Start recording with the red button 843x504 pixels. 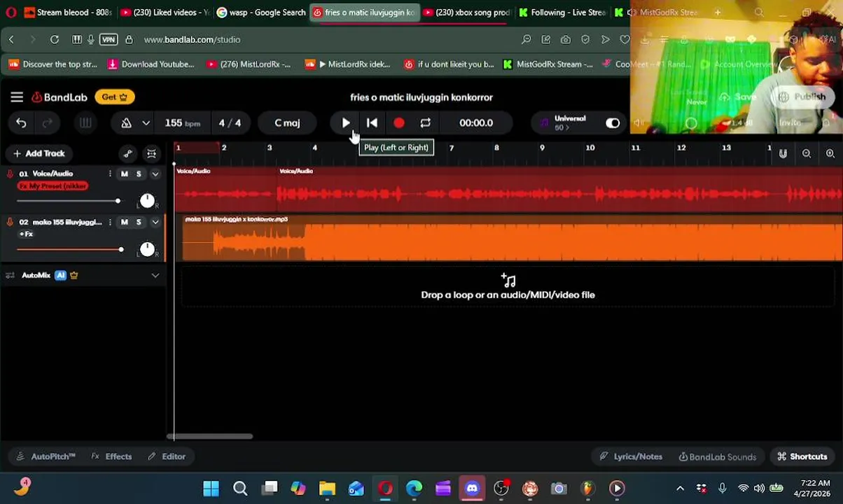coord(398,123)
